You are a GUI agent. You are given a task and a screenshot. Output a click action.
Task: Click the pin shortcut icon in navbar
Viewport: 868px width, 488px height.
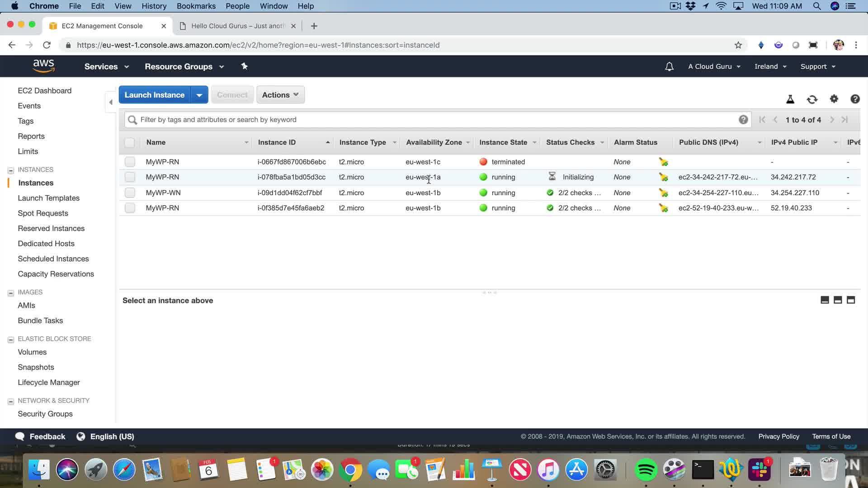244,66
